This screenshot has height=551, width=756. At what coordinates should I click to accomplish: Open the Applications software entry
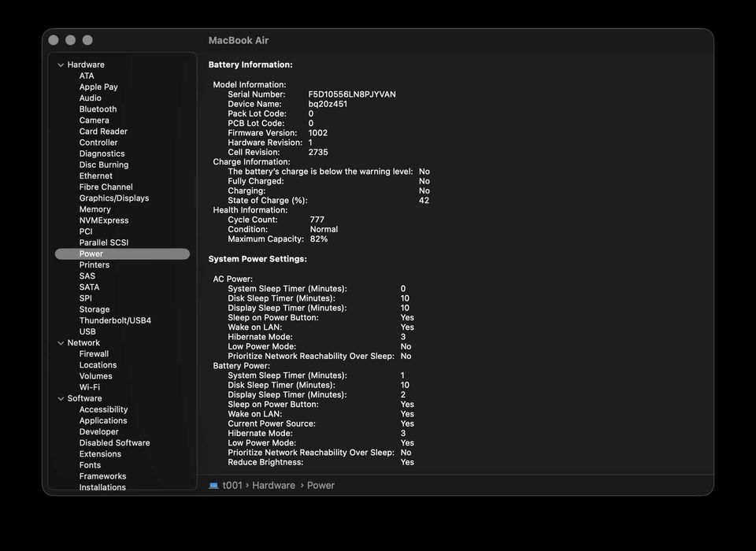click(103, 420)
